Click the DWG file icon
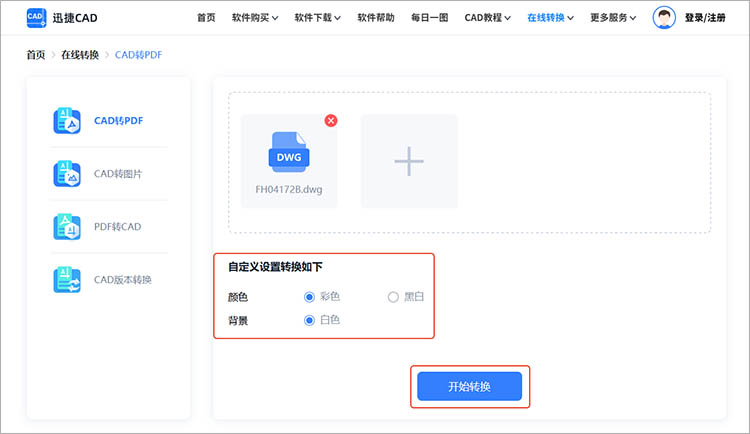The image size is (750, 434). tap(289, 152)
